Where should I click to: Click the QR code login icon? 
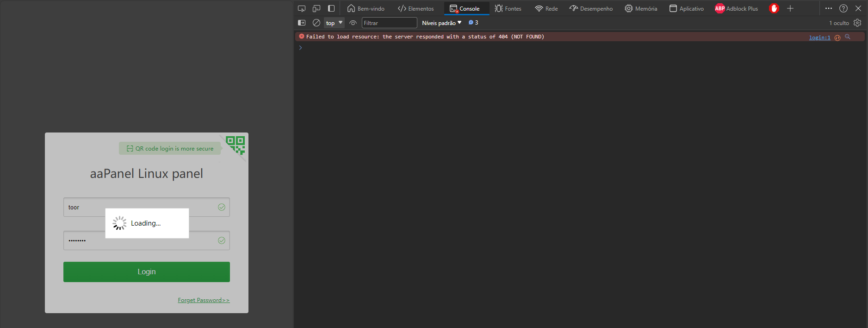pyautogui.click(x=236, y=145)
